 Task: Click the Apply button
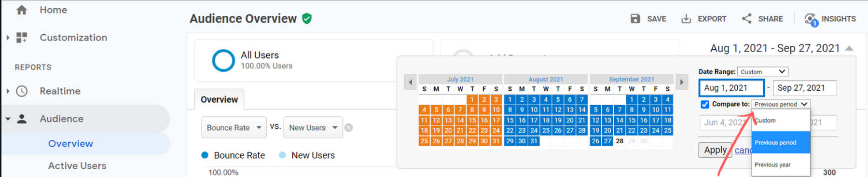pos(715,150)
